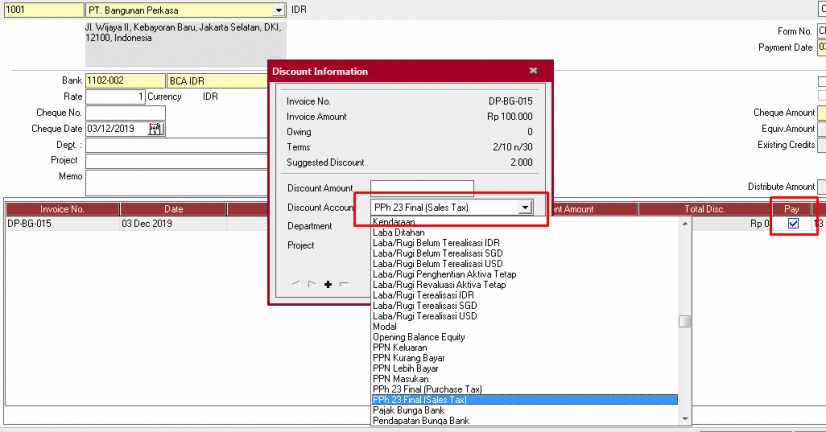Expand the PT. Bangunan Perkasa vendor dropdown

(278, 10)
